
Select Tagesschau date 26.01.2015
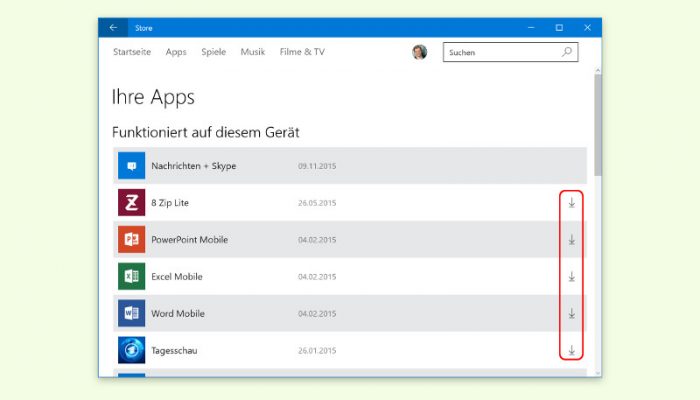tap(317, 351)
